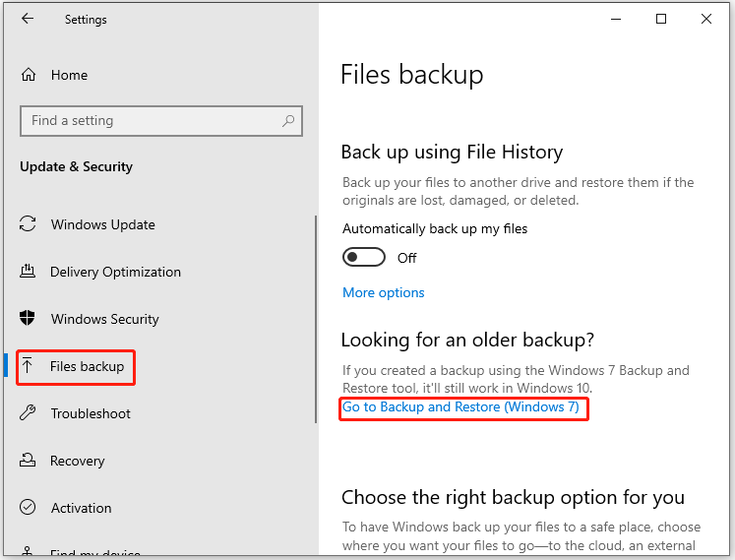Open Go to Backup and Restore (Windows 7)

pos(460,407)
